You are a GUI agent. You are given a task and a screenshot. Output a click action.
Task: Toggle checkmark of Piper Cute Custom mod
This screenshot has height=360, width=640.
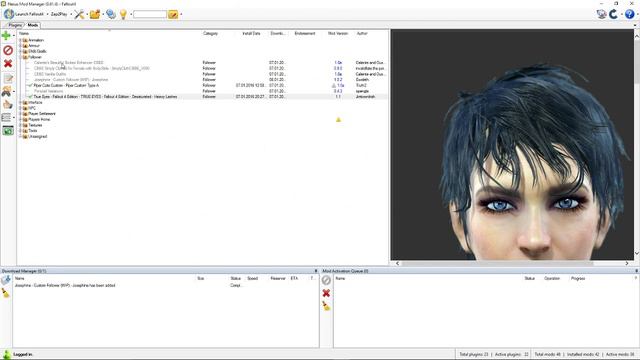click(x=29, y=86)
